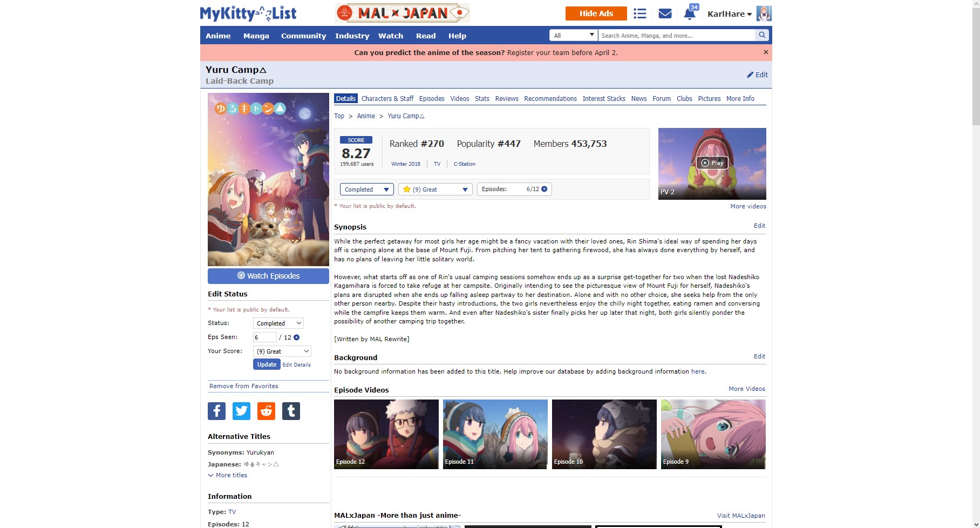Expand More titles under Alternative Titles
This screenshot has height=528, width=980.
(x=228, y=475)
